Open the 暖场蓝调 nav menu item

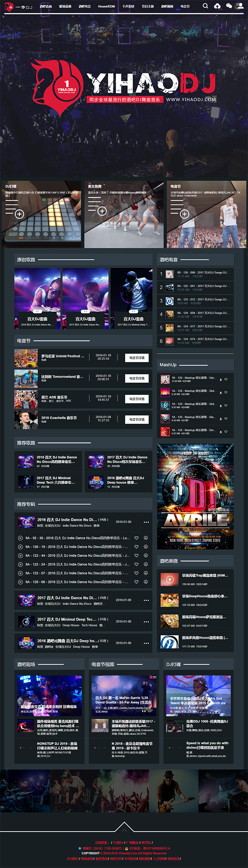(x=65, y=7)
